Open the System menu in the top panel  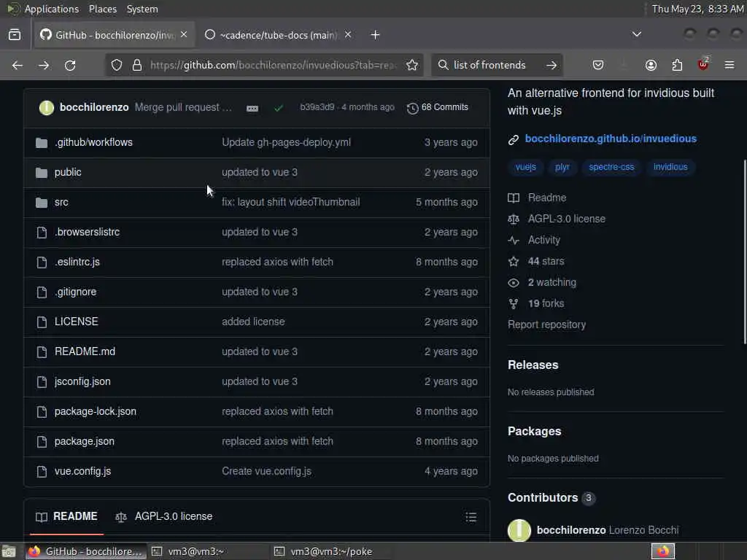point(142,9)
